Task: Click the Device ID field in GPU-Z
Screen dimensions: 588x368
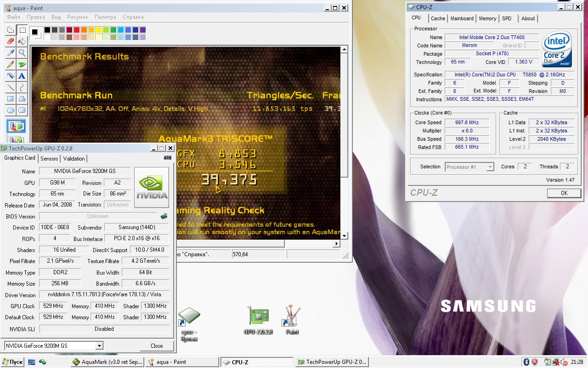Action: [55, 227]
